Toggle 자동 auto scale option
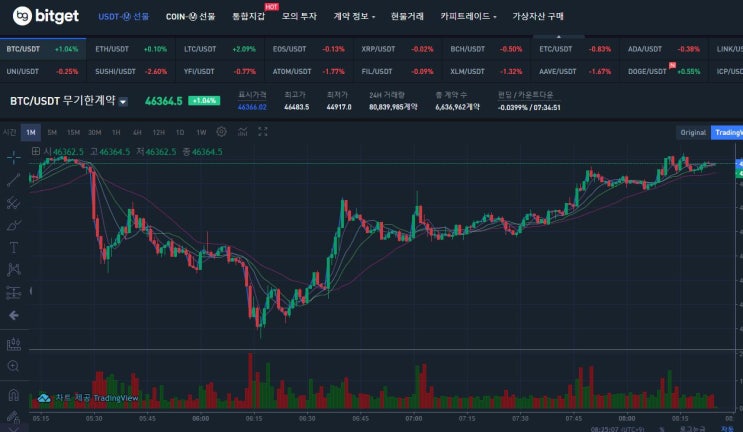The width and height of the screenshot is (743, 432). pos(728,429)
